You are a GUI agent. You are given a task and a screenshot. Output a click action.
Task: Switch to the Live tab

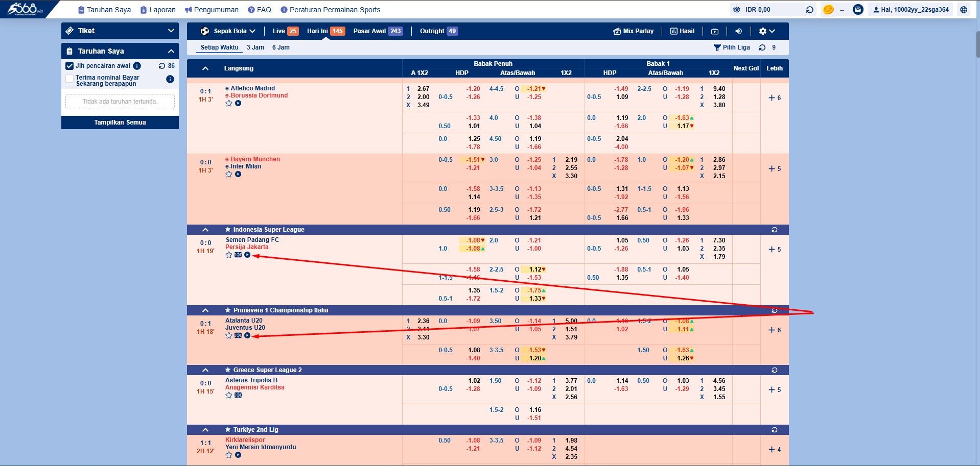[x=286, y=31]
